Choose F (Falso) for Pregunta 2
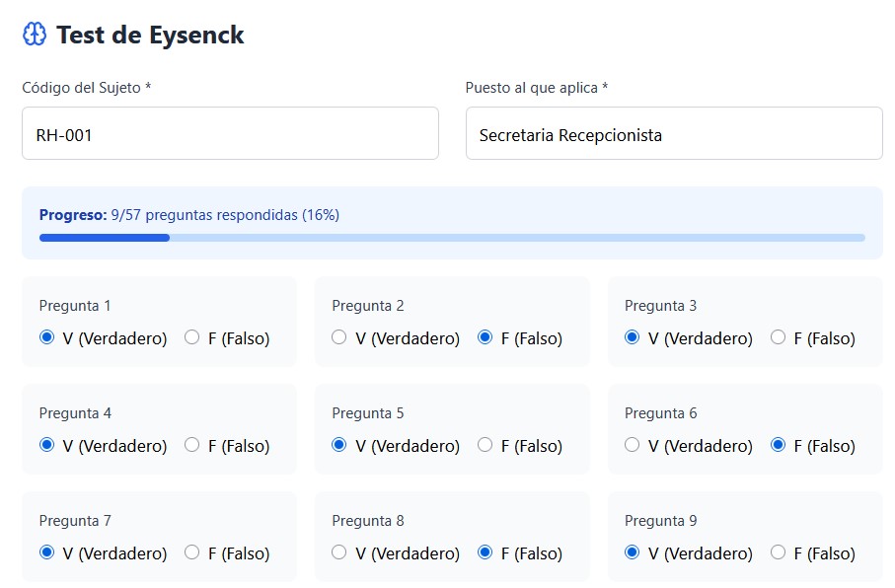The height and width of the screenshot is (588, 895). click(x=485, y=337)
